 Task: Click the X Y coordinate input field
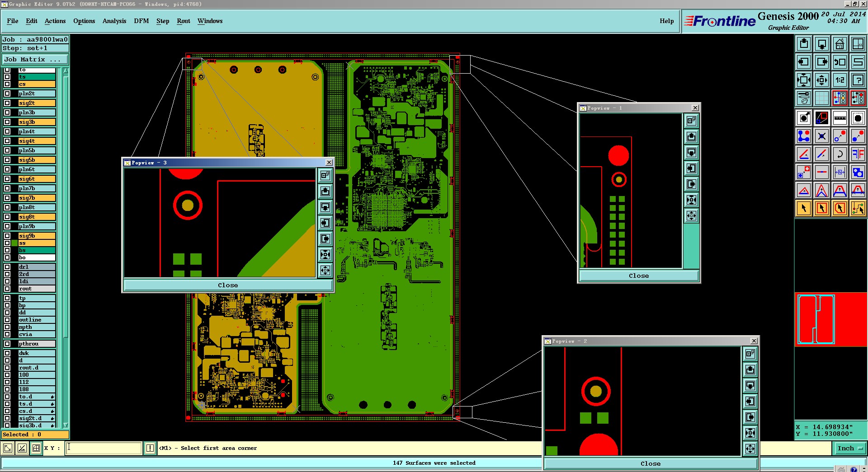(x=104, y=448)
